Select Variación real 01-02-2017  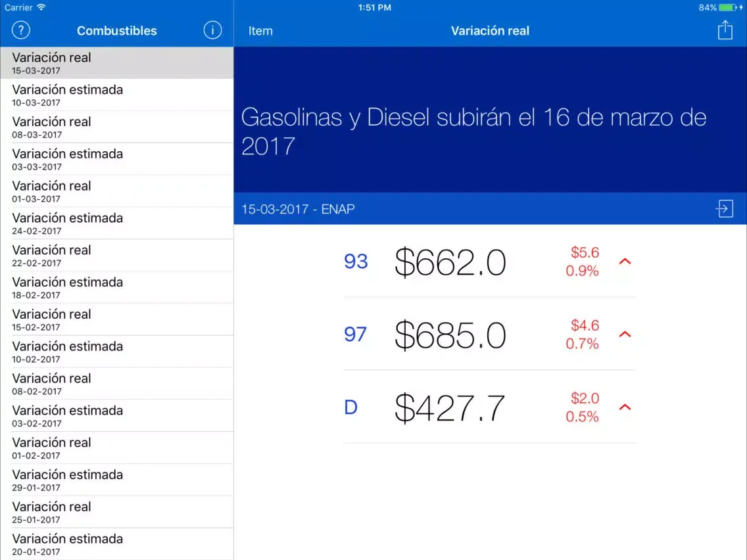point(117,448)
